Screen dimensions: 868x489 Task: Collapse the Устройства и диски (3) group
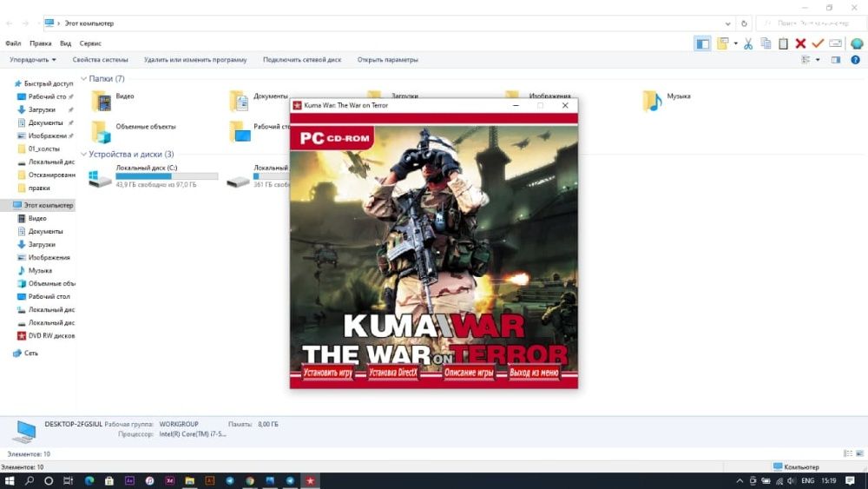[84, 154]
